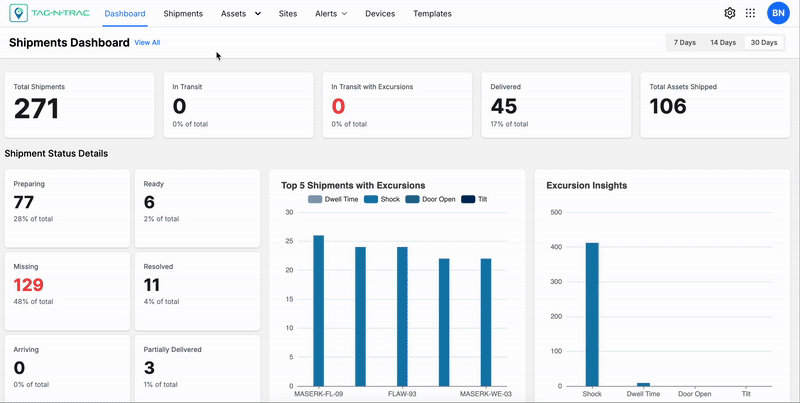Screen dimensions: 800x403
Task: Click the Shock bar in Excursion Insights
Action: (591, 314)
